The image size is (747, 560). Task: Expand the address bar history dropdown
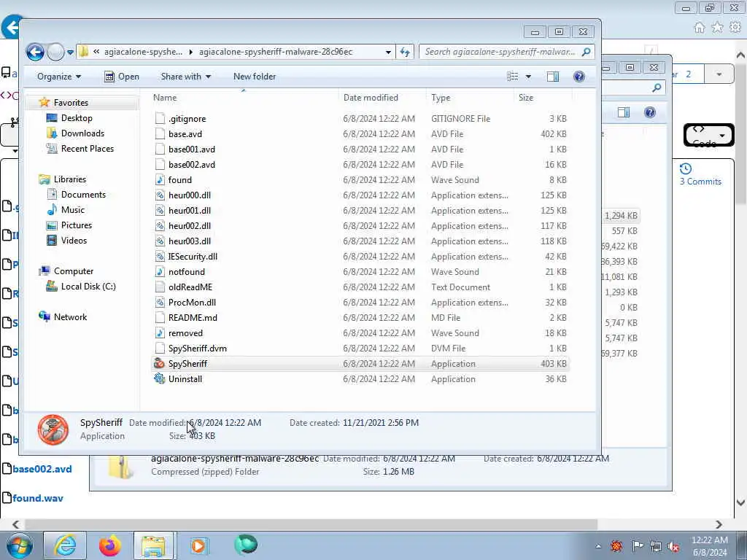388,52
